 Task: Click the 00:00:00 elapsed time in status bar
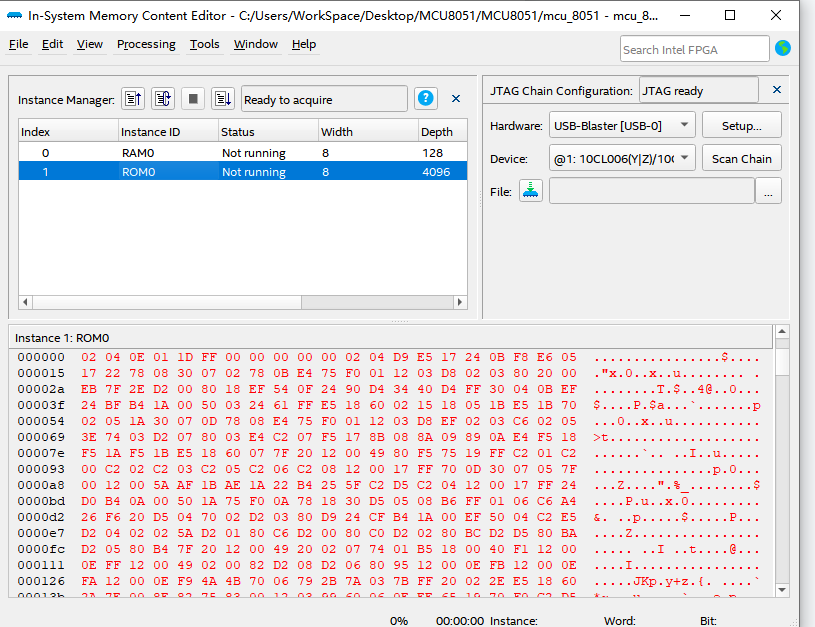click(460, 621)
